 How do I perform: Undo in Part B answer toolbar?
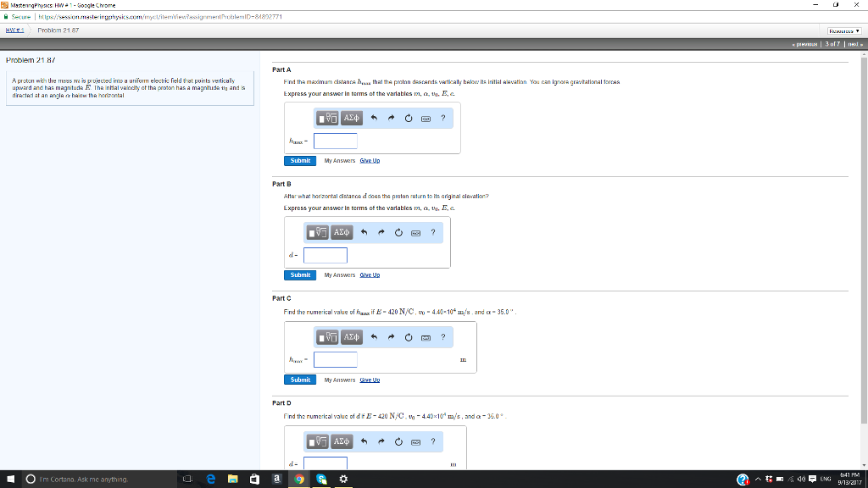pyautogui.click(x=364, y=232)
